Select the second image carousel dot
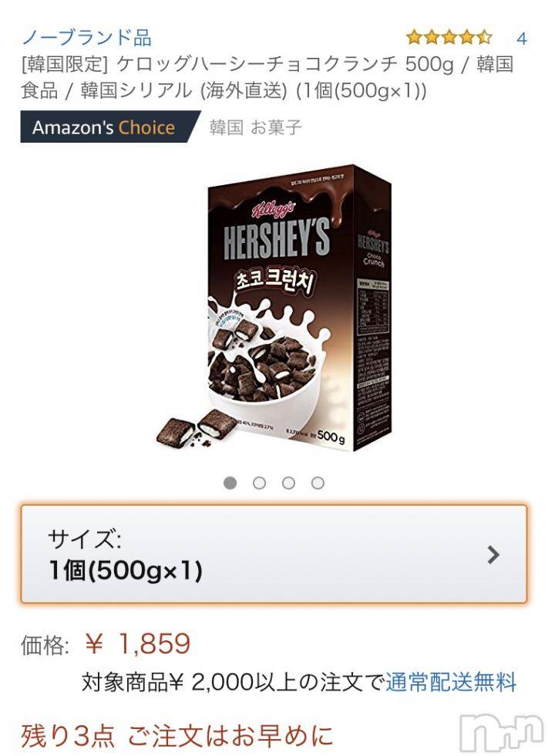 click(x=259, y=483)
